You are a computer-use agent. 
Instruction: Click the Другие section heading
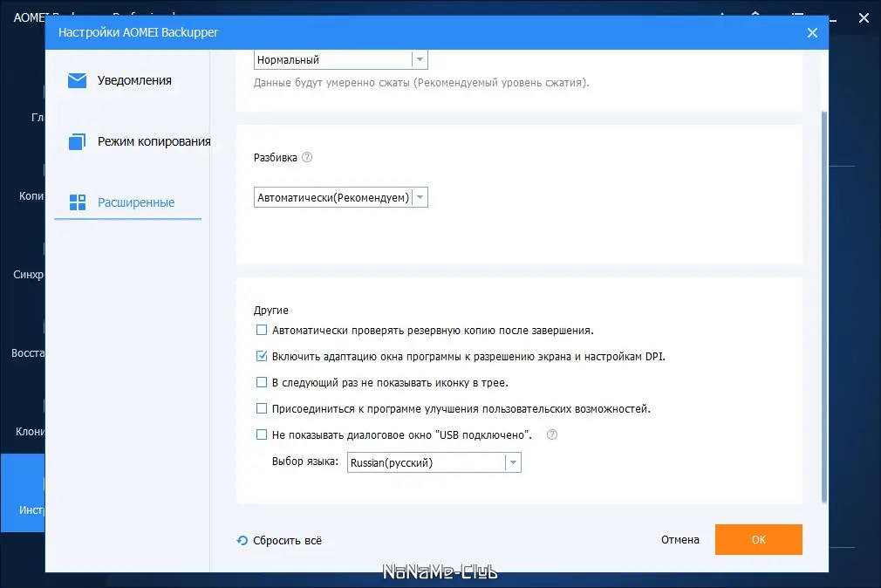tap(270, 311)
